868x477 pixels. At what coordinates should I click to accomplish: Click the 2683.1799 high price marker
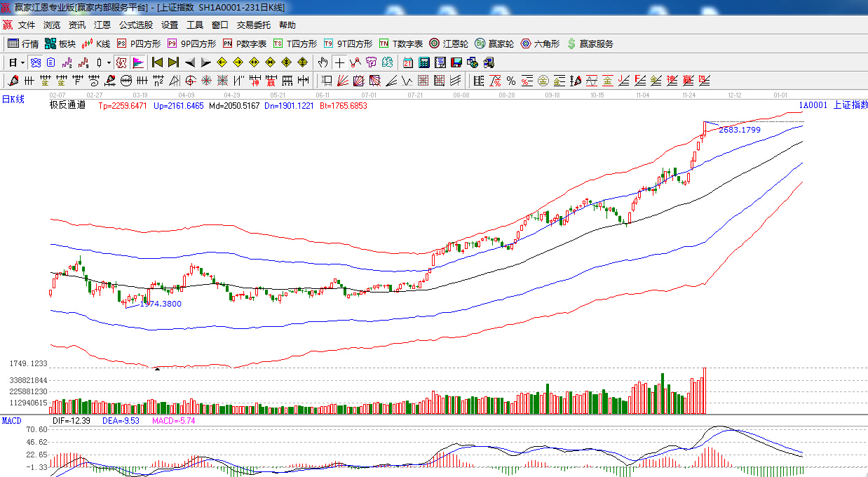[740, 130]
